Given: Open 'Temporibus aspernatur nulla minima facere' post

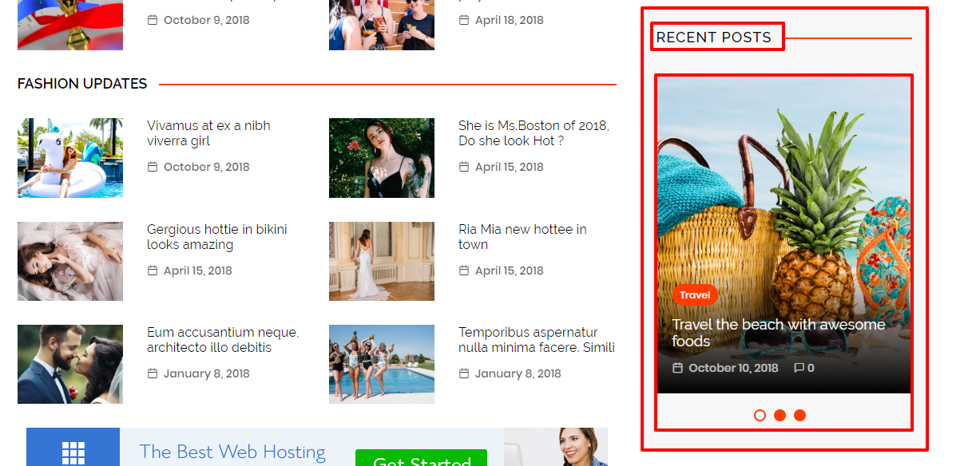Looking at the screenshot, I should (x=537, y=340).
